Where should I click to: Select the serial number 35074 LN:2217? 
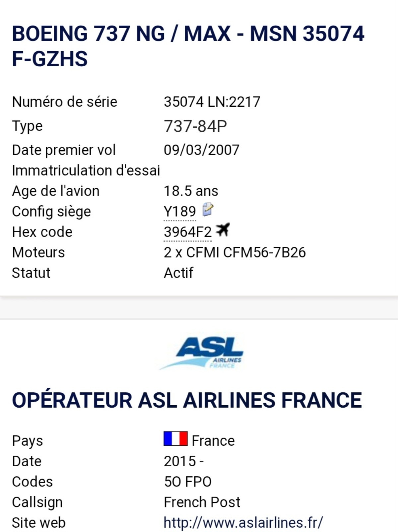pos(212,102)
